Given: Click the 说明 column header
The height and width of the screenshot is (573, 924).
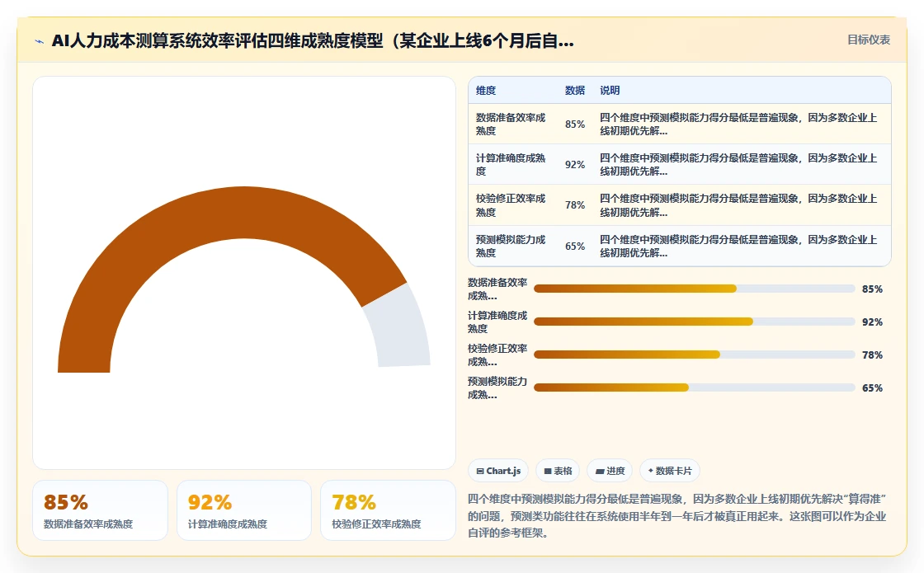Looking at the screenshot, I should point(610,91).
